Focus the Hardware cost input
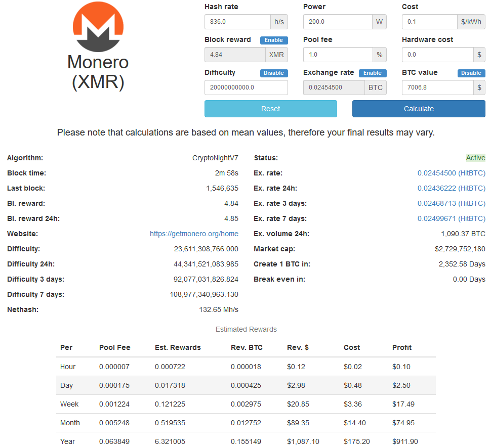490x448 pixels. click(x=438, y=55)
